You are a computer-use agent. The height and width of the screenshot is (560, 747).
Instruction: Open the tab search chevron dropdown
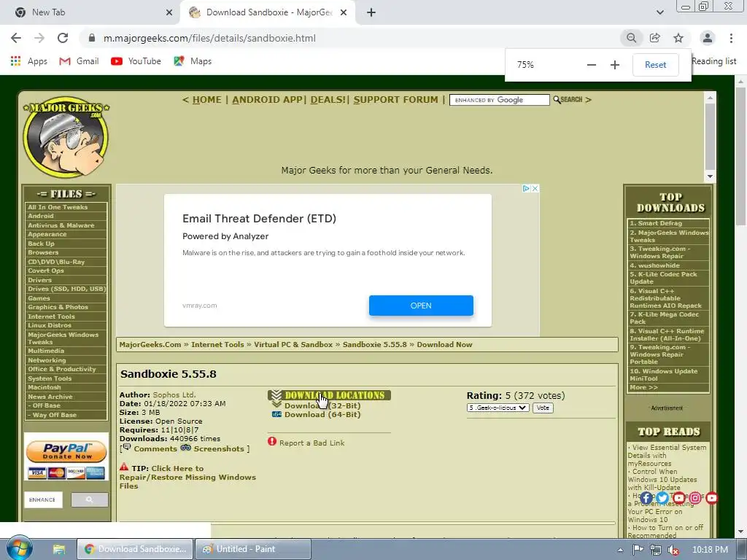point(659,12)
